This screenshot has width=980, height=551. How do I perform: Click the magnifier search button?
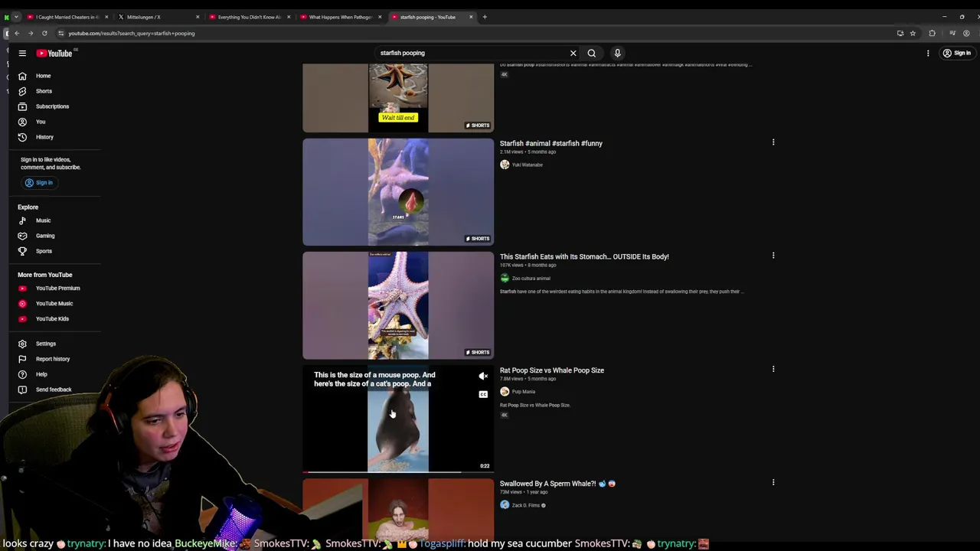(x=591, y=53)
